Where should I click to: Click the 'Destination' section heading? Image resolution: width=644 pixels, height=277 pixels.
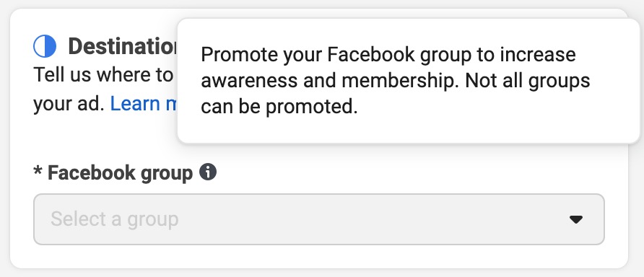tap(123, 46)
